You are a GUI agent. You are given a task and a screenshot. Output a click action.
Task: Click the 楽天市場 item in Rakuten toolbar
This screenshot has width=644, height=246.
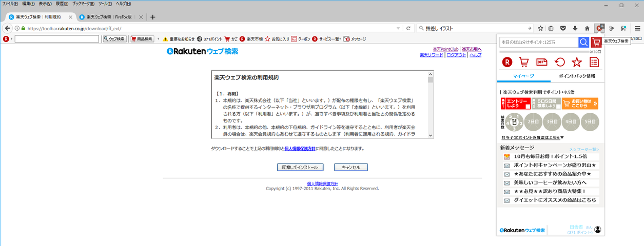[251, 39]
